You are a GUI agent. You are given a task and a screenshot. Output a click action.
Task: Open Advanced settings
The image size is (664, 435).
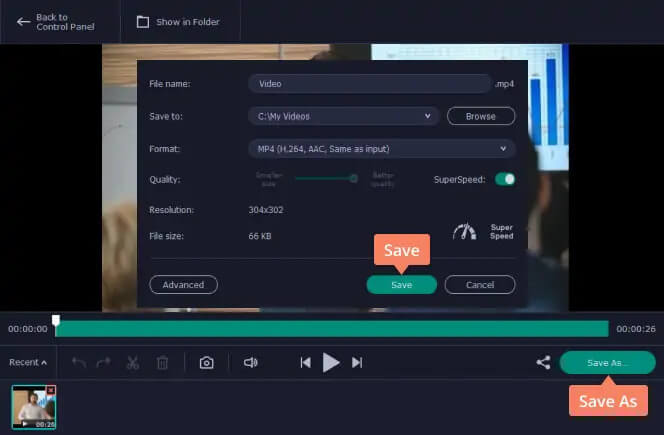click(183, 285)
